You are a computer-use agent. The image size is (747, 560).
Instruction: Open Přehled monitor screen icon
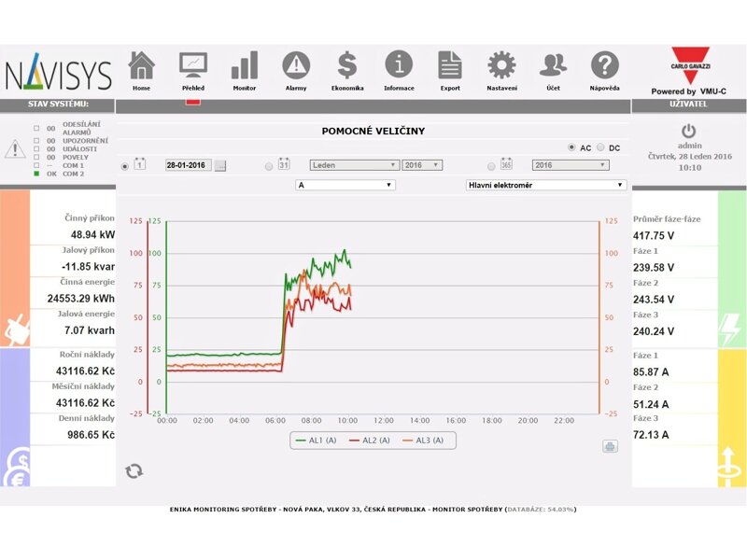tap(193, 65)
